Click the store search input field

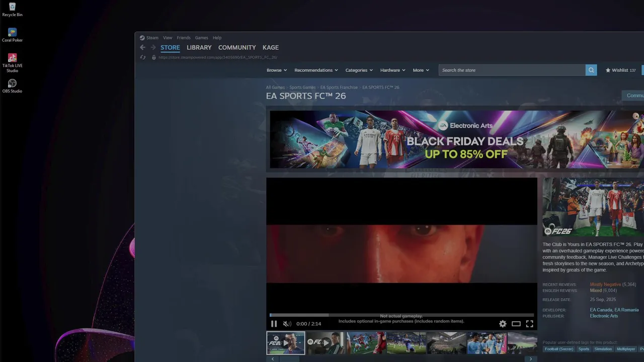pyautogui.click(x=512, y=70)
